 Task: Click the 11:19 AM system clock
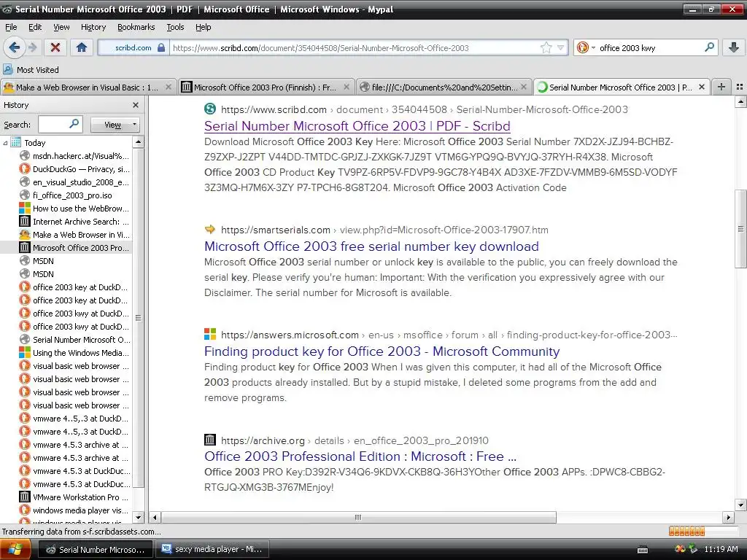pyautogui.click(x=721, y=549)
